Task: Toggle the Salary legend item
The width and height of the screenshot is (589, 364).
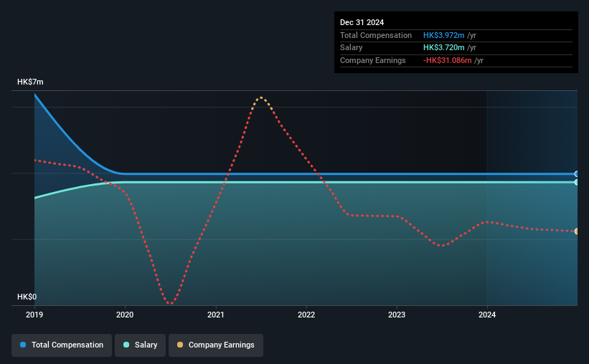Action: (x=140, y=345)
